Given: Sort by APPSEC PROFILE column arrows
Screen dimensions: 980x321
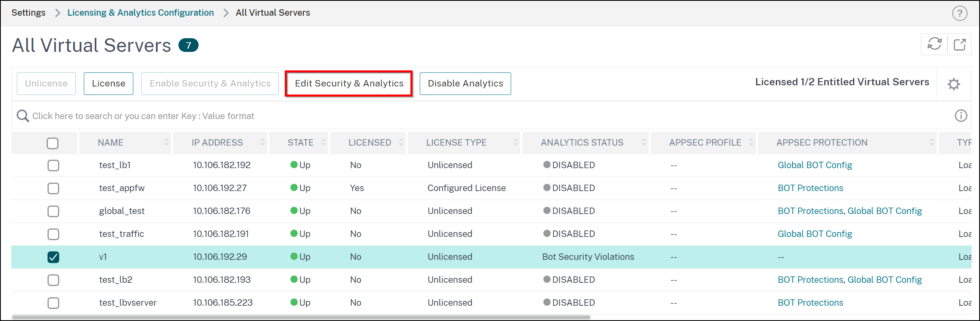Looking at the screenshot, I should point(751,142).
